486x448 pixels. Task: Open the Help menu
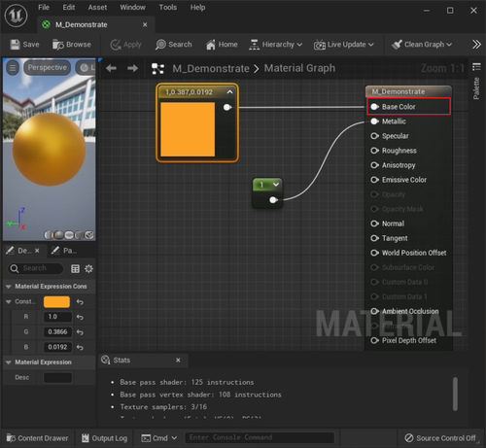(x=197, y=8)
